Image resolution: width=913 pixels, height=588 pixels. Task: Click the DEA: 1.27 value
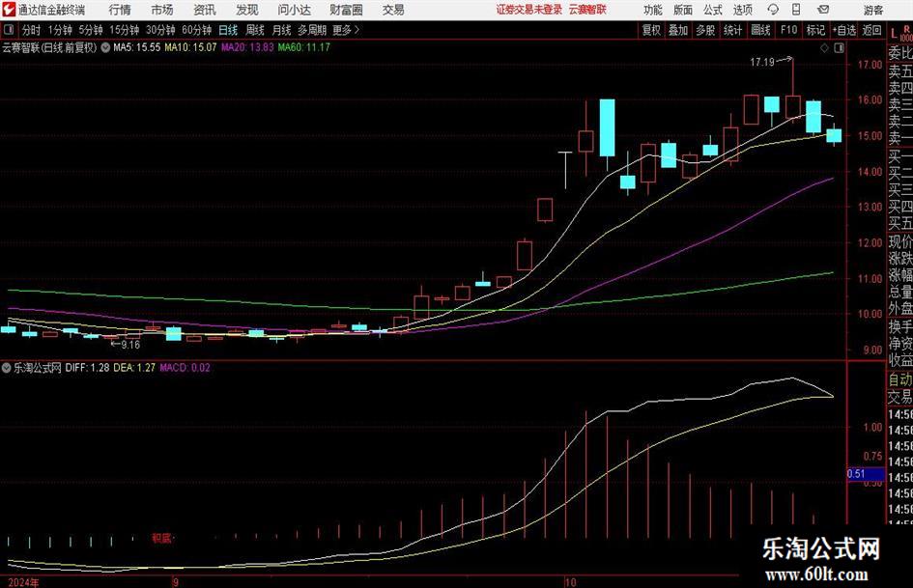tap(134, 368)
